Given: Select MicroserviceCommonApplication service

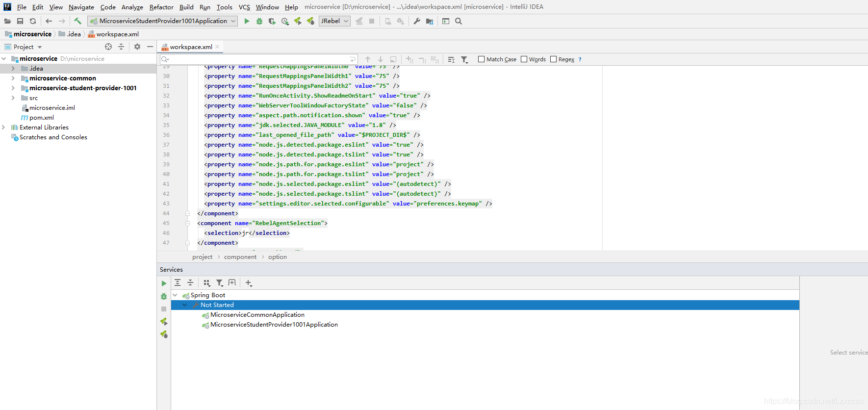Looking at the screenshot, I should point(257,315).
